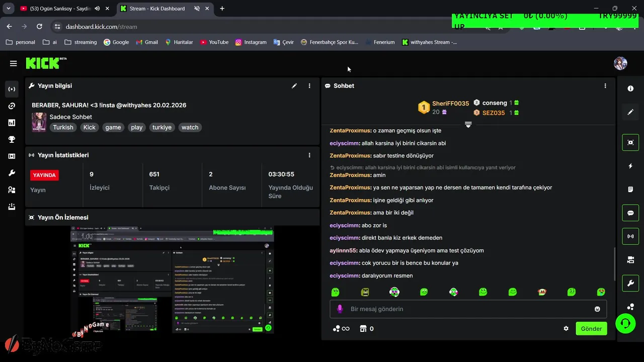Viewport: 644px width, 362px height.
Task: Mute the YouTube tab via speaker icon
Action: (x=97, y=9)
